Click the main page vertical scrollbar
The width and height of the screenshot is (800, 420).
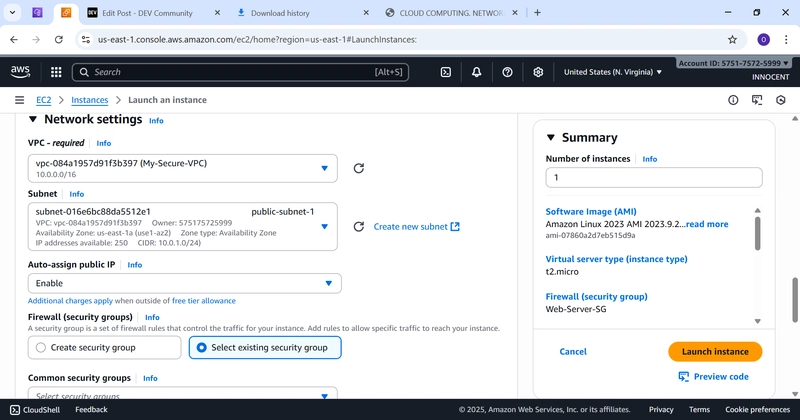coord(795,300)
